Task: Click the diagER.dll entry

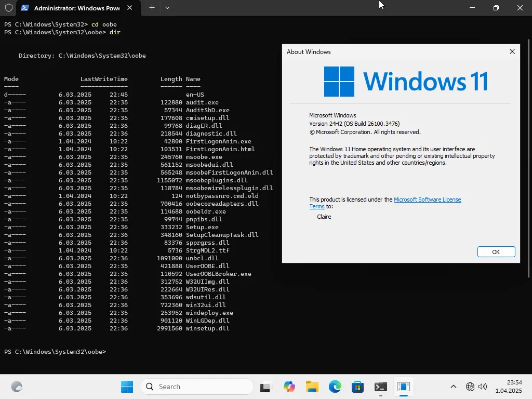Action: [204, 126]
